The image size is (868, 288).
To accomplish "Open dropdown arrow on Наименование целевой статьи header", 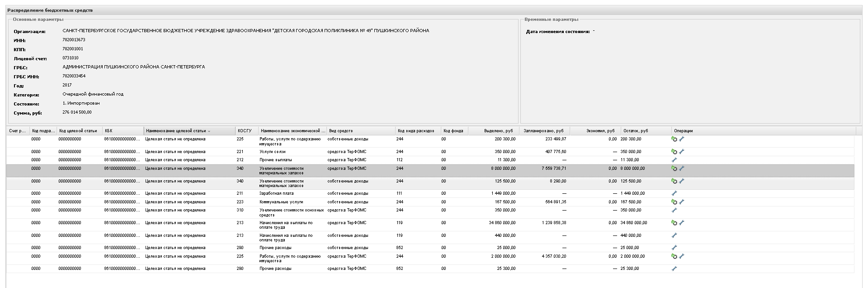I will click(x=209, y=131).
